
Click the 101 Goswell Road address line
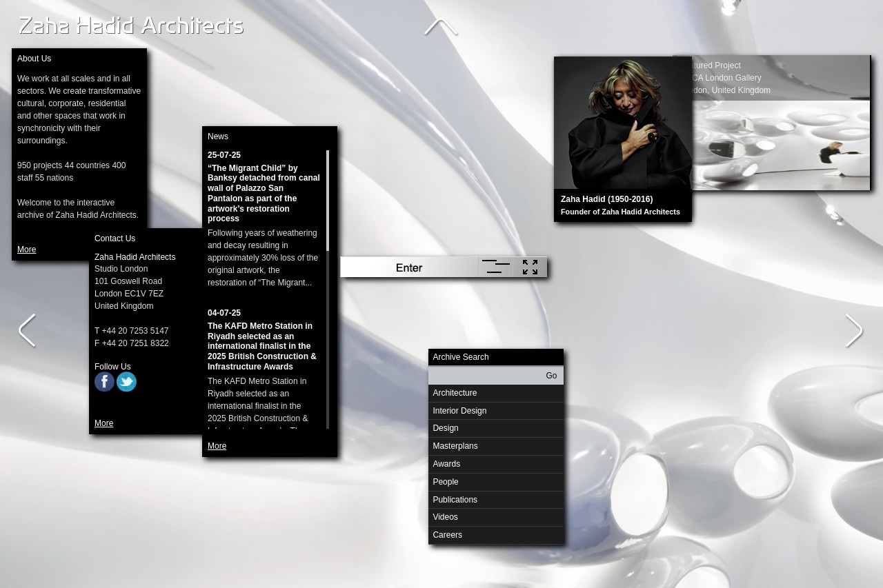point(128,281)
